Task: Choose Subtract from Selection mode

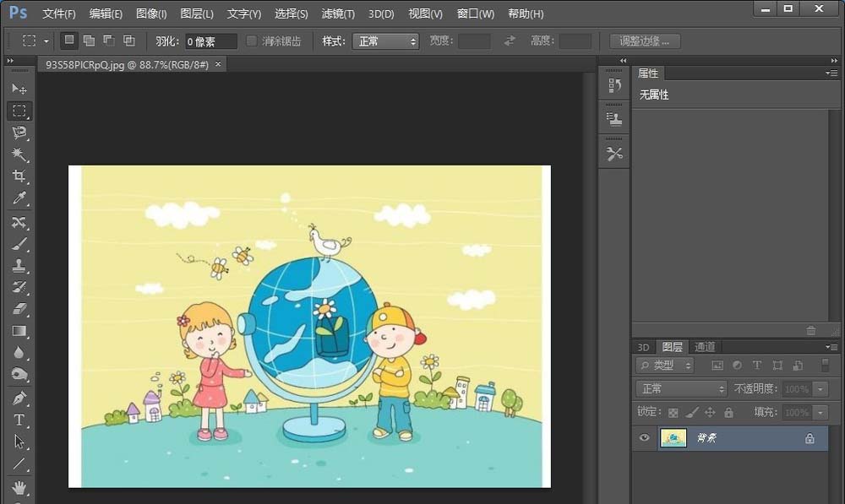Action: [x=109, y=41]
